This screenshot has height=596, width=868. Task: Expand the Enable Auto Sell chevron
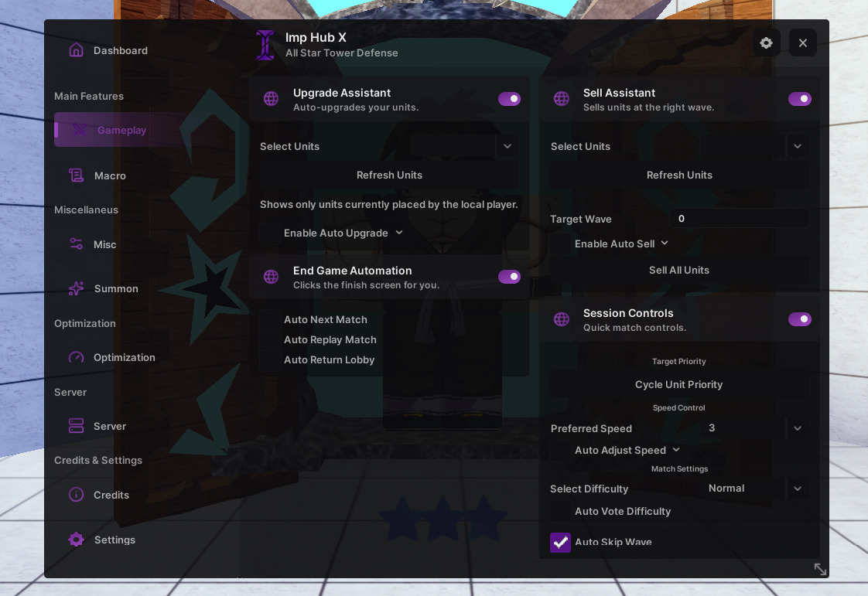click(665, 244)
